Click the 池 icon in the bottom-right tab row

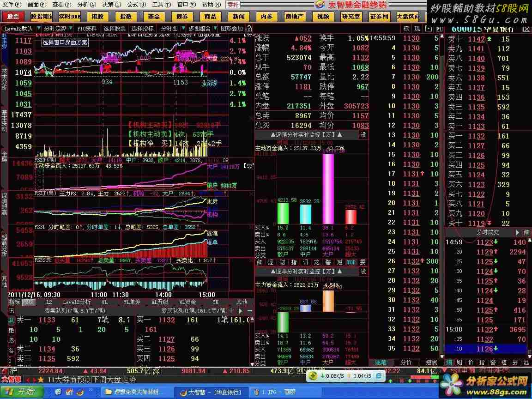[526, 363]
